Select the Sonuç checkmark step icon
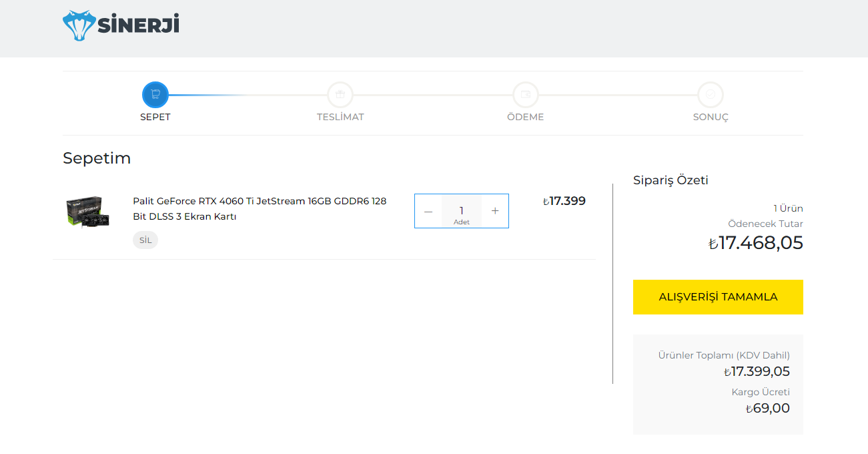The width and height of the screenshot is (868, 454). 711,95
